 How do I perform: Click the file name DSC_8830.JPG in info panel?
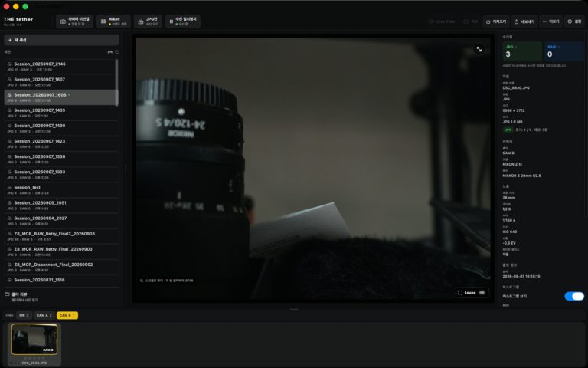pyautogui.click(x=516, y=88)
